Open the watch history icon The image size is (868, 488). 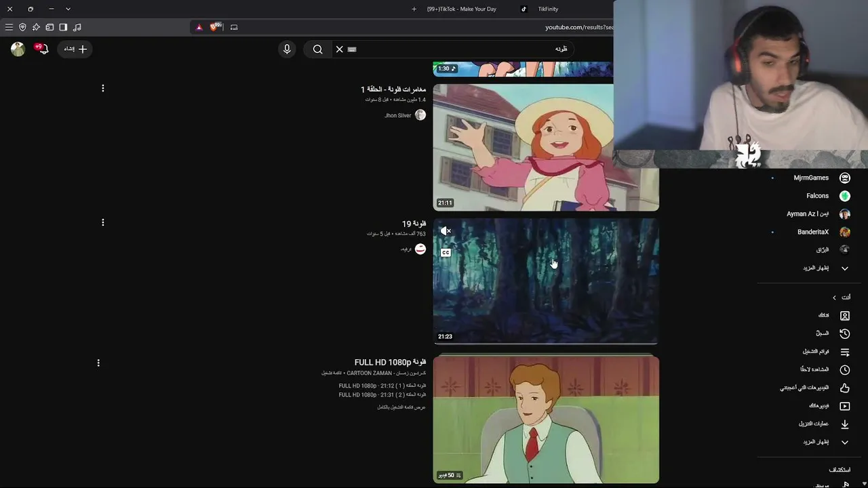845,333
